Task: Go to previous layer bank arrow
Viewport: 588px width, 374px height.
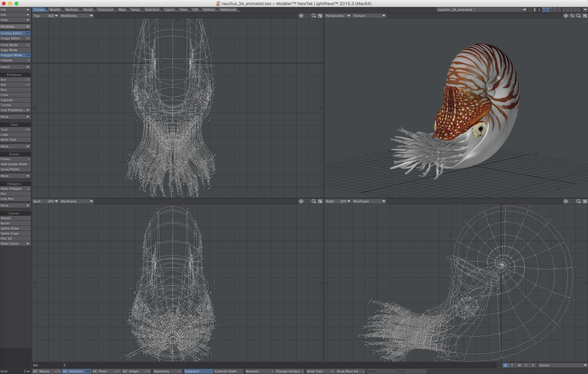Action: click(530, 10)
